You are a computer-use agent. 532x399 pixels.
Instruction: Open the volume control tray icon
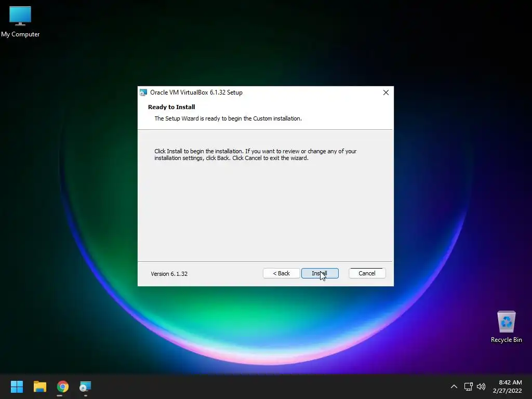click(481, 387)
